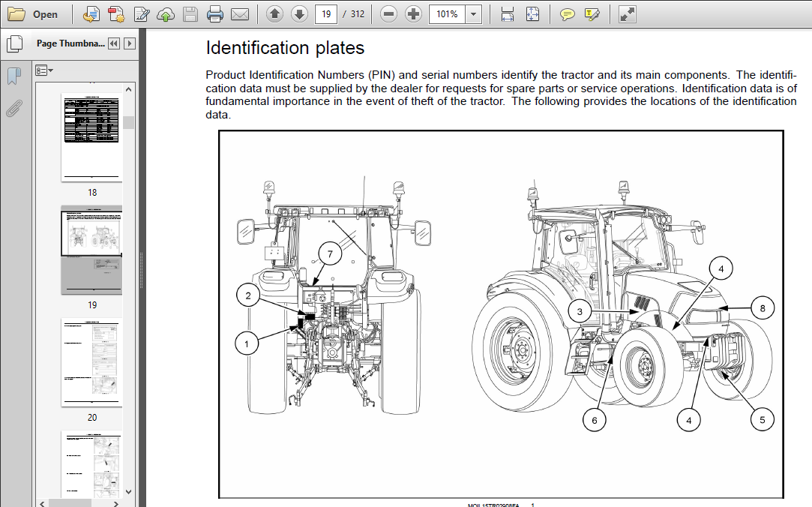812x507 pixels.
Task: Click the page number field showing 19
Action: (325, 14)
